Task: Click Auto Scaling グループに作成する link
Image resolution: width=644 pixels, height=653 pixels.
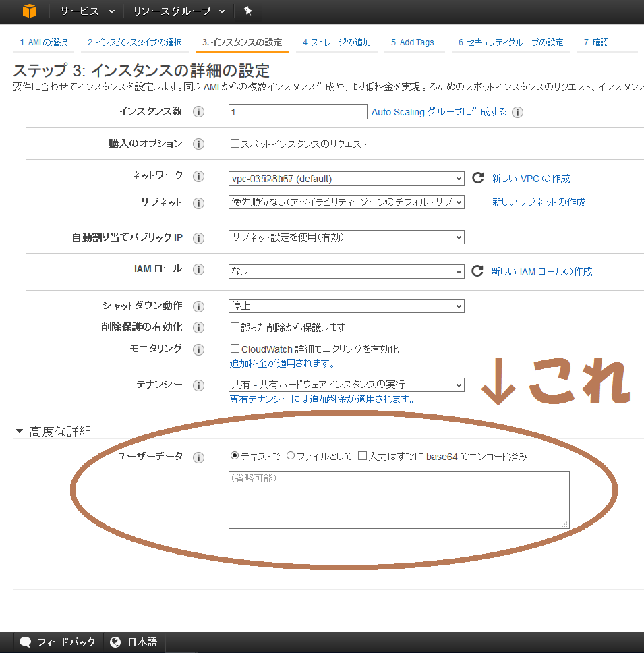Action: tap(439, 112)
